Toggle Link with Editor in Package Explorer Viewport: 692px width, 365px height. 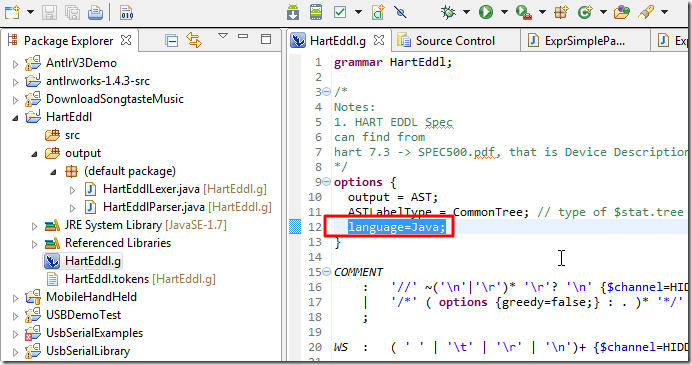click(194, 41)
